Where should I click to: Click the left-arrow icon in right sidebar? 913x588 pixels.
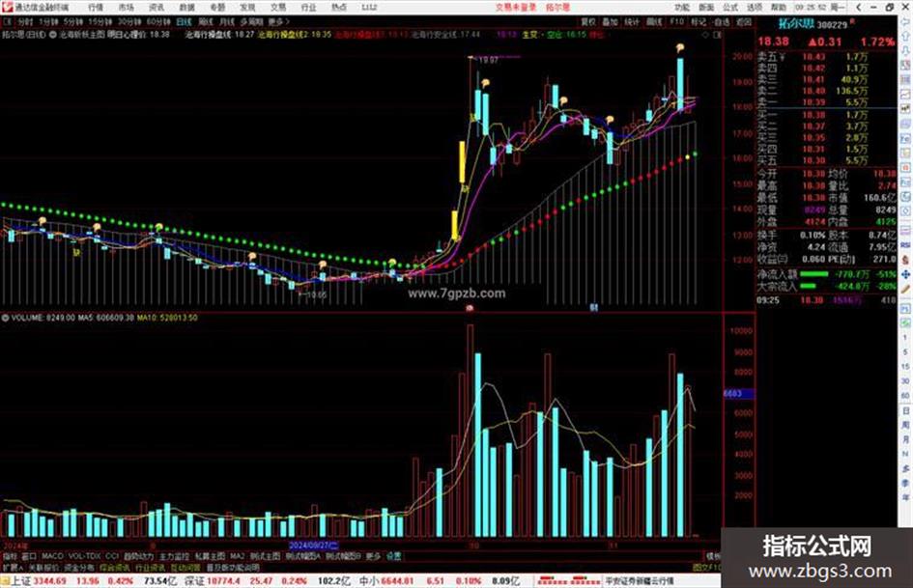905,22
